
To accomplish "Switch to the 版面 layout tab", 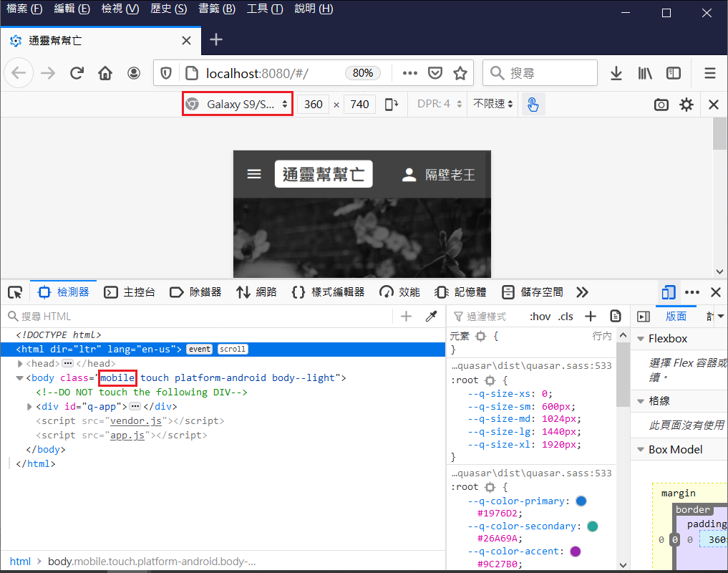I will 676,317.
